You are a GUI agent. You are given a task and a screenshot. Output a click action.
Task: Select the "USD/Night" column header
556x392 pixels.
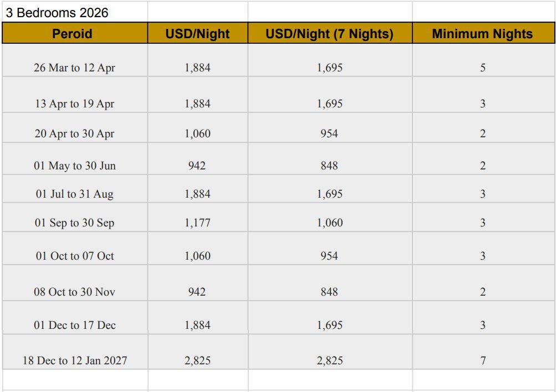(197, 34)
